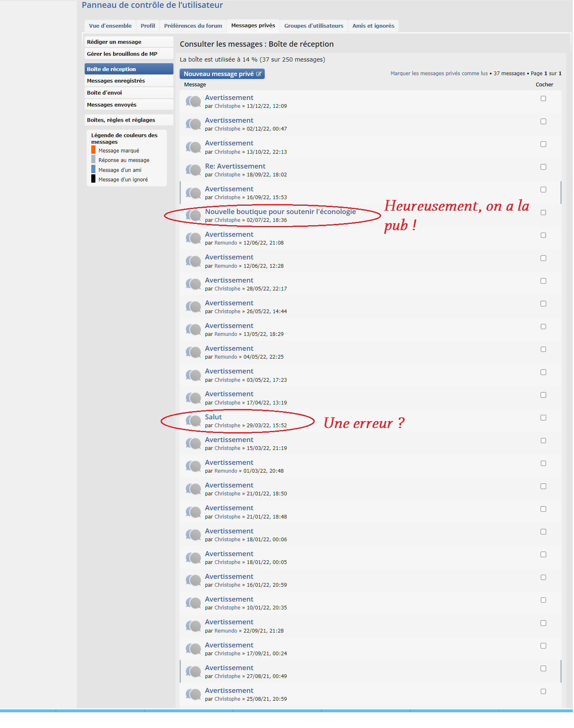
Task: Open Préférences du forum tab
Action: click(x=193, y=26)
